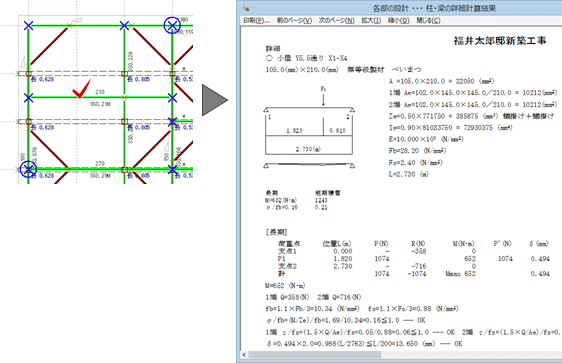This screenshot has height=363, width=562.
Task: Select the green beam labeled 270
Action: pos(100,168)
